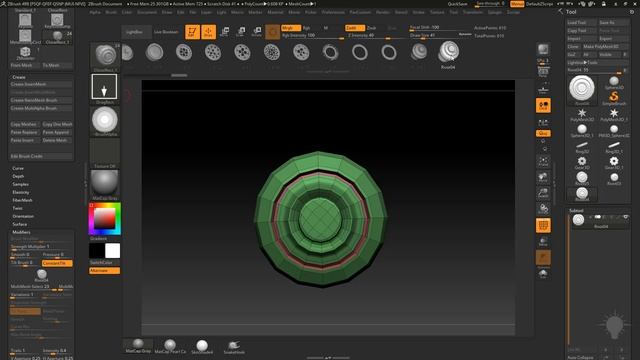Click the Create NanoMesh Brush button
Screen dimensions: 640x360
click(41, 100)
